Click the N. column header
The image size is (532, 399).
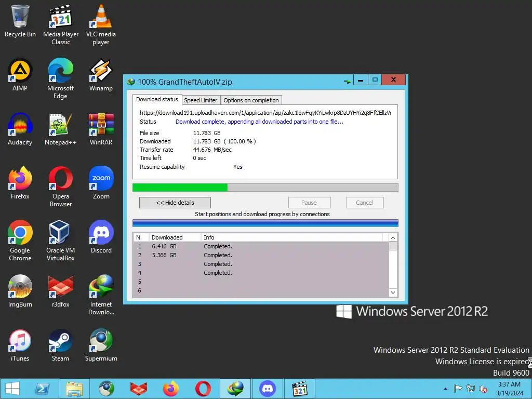pos(141,237)
